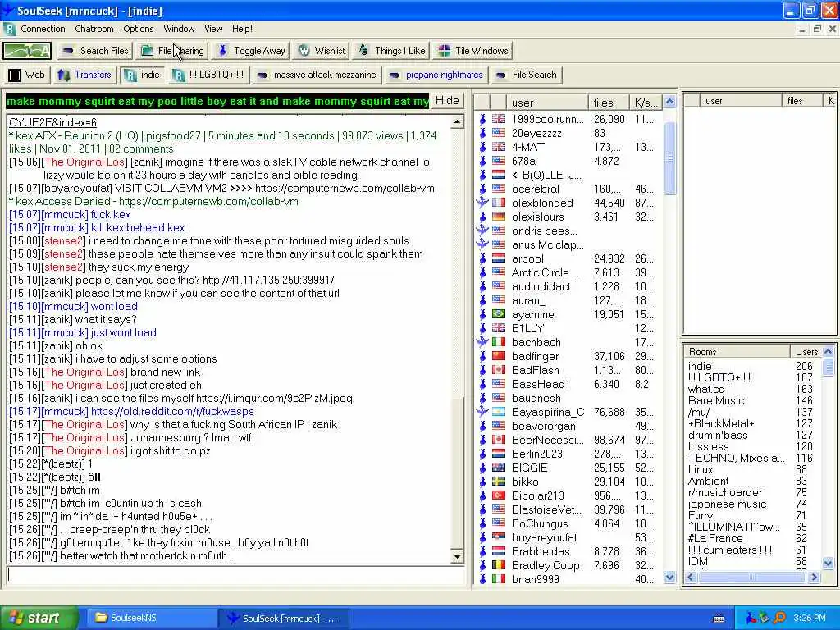Sort rooms by Rooms column header
Screen dimensions: 840x630
click(x=737, y=352)
